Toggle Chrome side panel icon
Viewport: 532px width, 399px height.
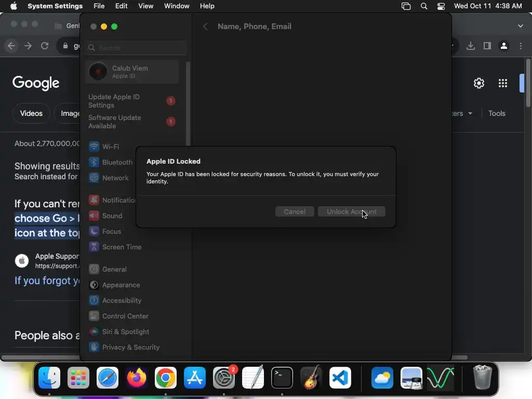487,46
